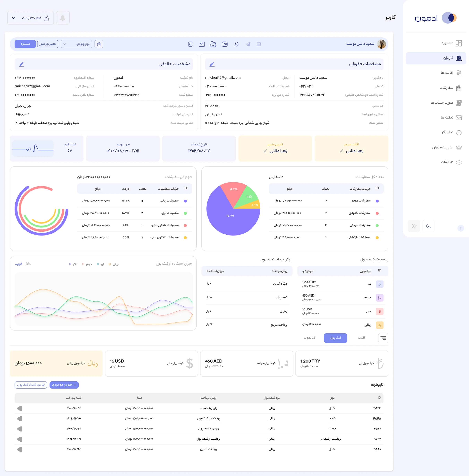Open تیکت ها in sidebar

coord(436,118)
